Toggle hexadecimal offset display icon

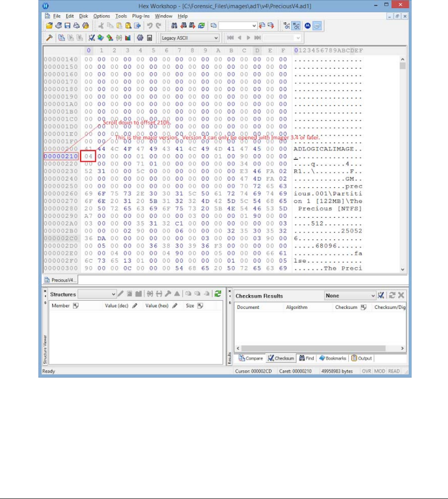tap(296, 26)
